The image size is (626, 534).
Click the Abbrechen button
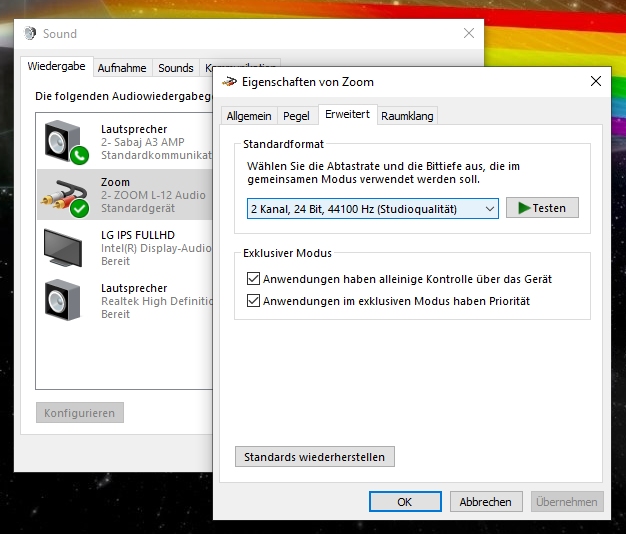(486, 502)
